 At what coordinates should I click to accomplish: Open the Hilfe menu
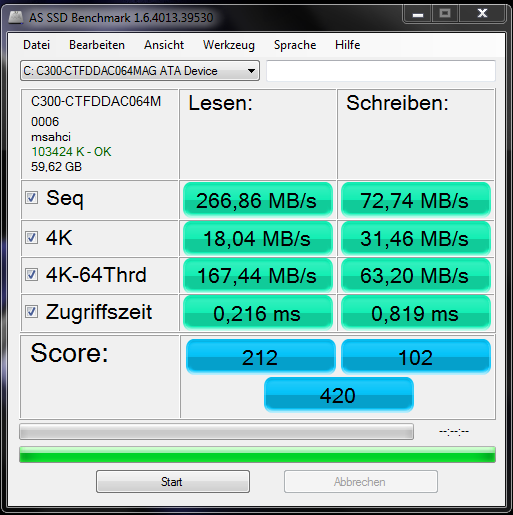pos(348,45)
